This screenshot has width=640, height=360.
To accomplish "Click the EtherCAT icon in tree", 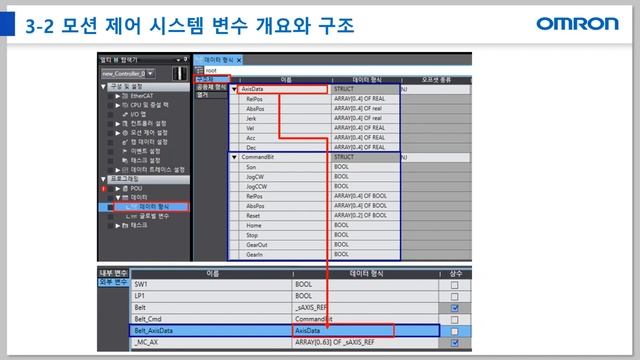I will pyautogui.click(x=125, y=96).
